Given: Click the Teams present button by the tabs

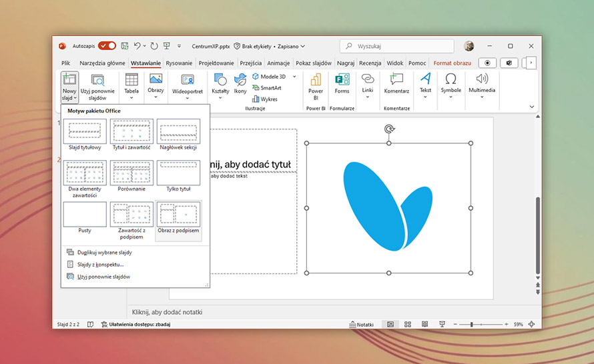Looking at the screenshot, I should (x=509, y=63).
